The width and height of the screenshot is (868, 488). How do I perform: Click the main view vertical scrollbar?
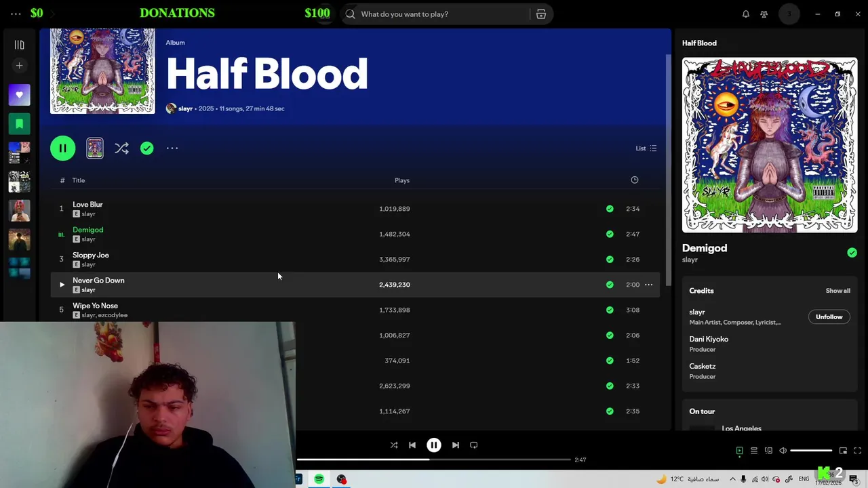click(x=669, y=169)
